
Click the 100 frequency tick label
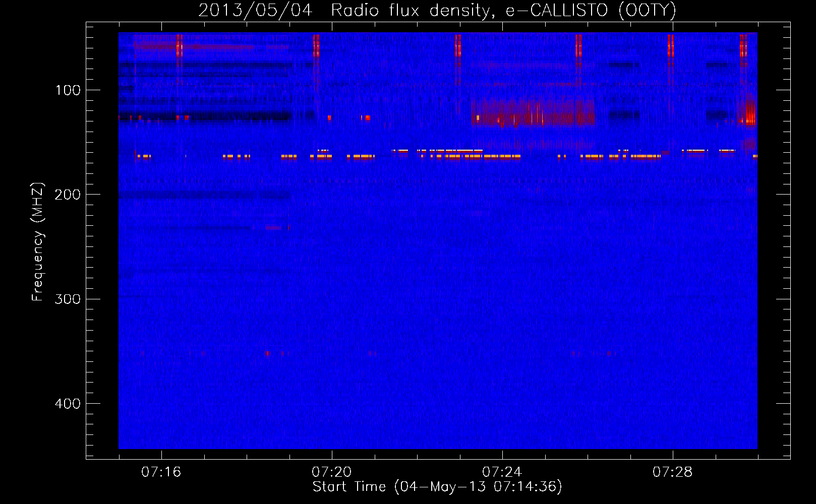68,90
